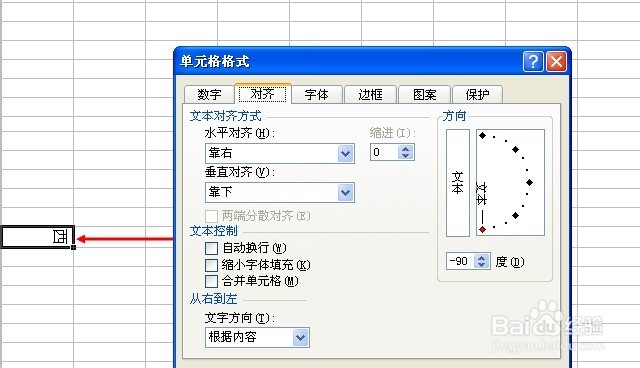
Task: Switch to the 边框 tab
Action: coord(370,95)
